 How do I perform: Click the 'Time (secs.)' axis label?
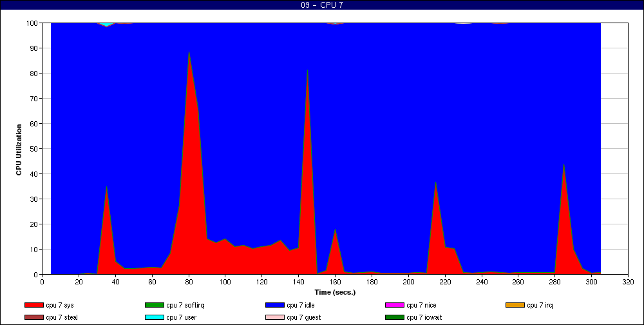(x=335, y=293)
